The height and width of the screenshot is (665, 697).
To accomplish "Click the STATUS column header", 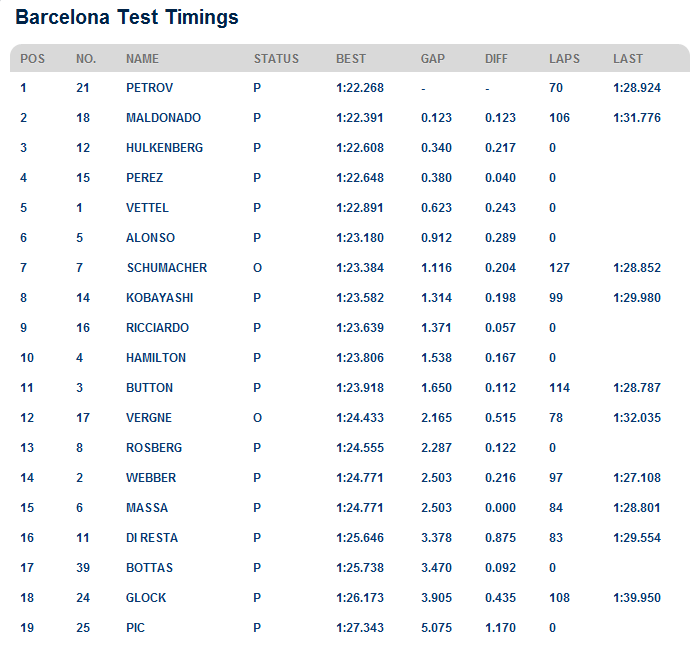I will [x=276, y=59].
